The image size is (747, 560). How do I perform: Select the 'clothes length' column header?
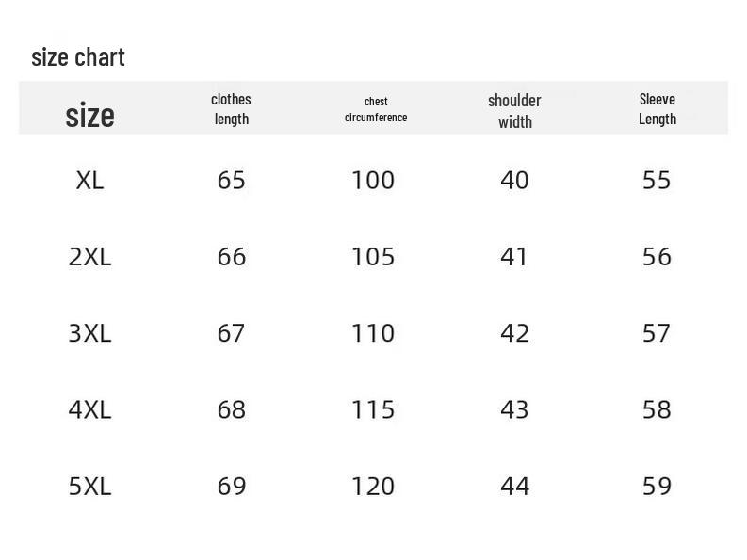[231, 108]
